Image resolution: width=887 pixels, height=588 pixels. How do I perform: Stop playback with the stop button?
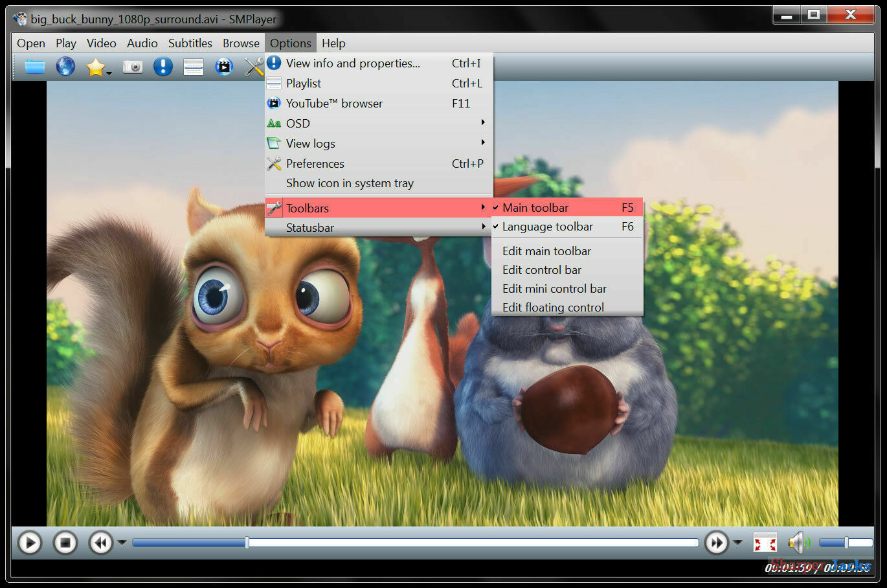65,543
